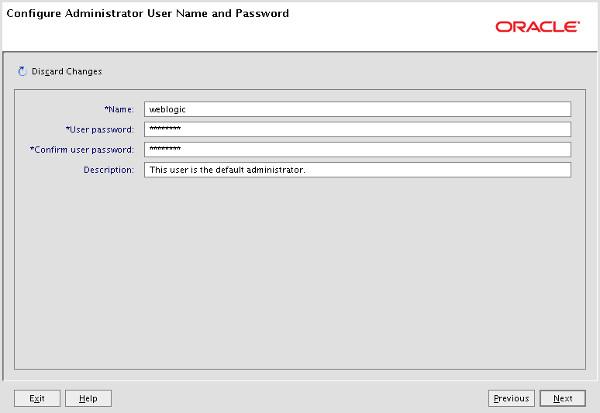Exit the configuration wizard
The width and height of the screenshot is (600, 413).
[37, 398]
